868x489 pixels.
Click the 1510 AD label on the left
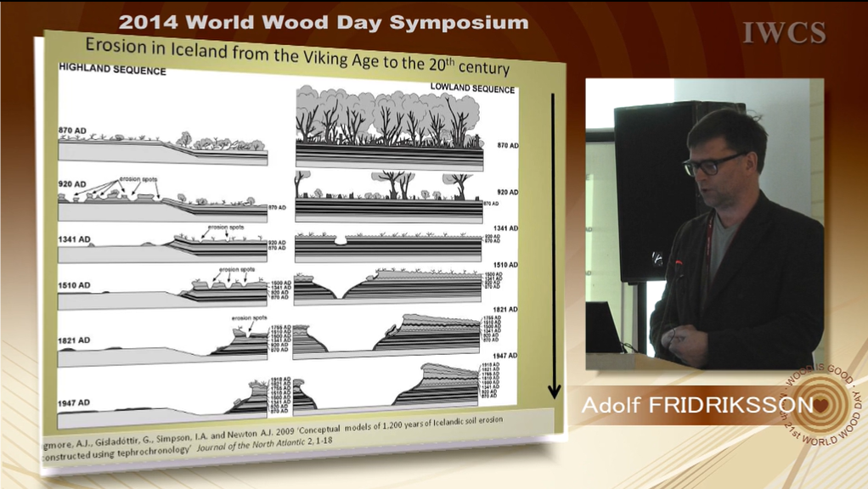coord(75,285)
